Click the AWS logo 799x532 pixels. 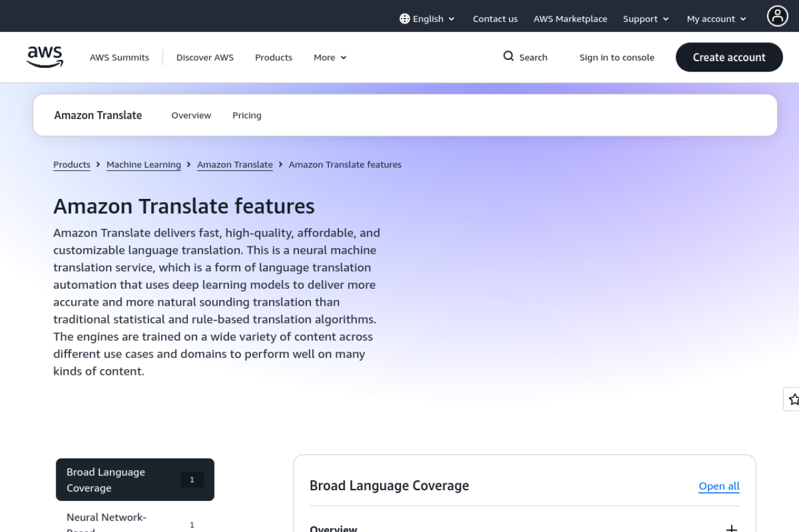coord(45,57)
